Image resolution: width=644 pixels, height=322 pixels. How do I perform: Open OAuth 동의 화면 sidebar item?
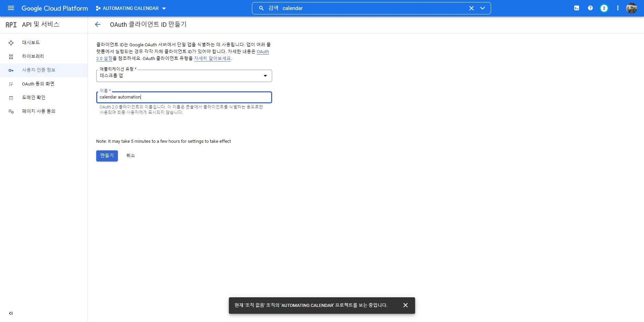[x=44, y=84]
